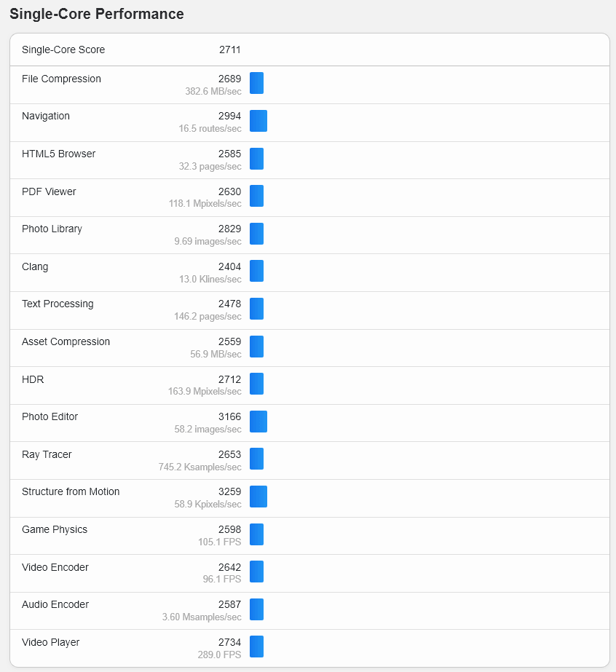Click the Structure from Motion bar

(x=258, y=497)
